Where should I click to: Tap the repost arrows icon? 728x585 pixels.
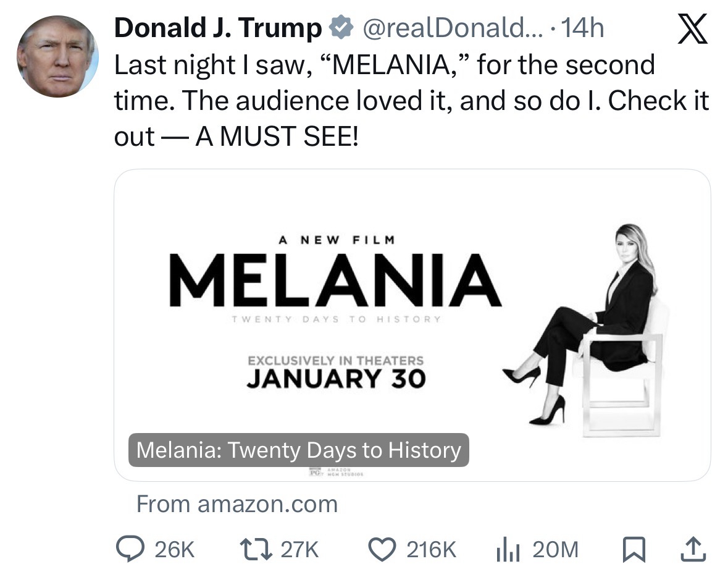(x=254, y=549)
